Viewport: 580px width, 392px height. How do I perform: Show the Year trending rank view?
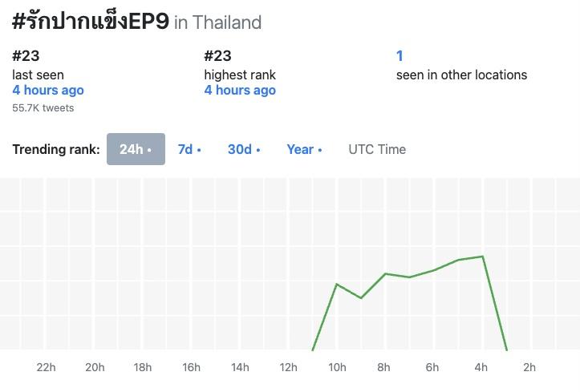pyautogui.click(x=304, y=149)
